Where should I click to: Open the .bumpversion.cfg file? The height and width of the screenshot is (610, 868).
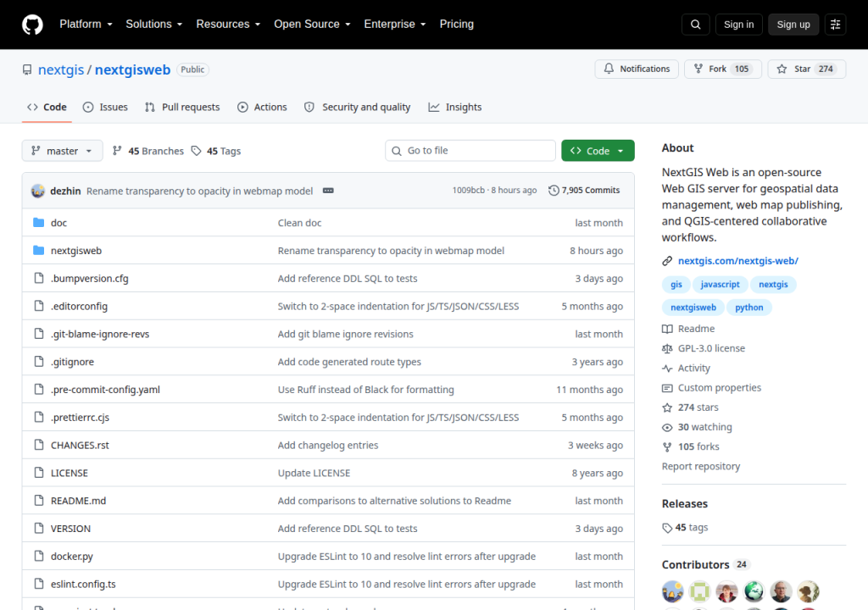point(90,279)
